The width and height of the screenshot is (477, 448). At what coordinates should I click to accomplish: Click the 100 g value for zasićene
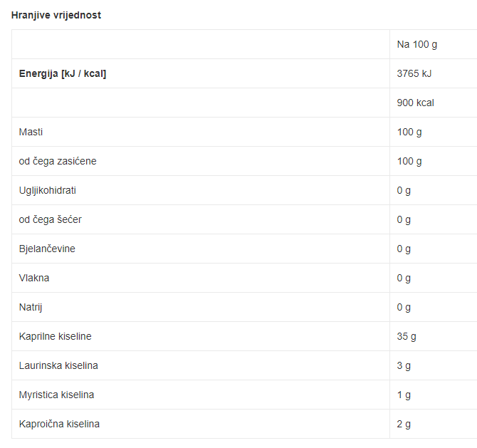pos(409,161)
